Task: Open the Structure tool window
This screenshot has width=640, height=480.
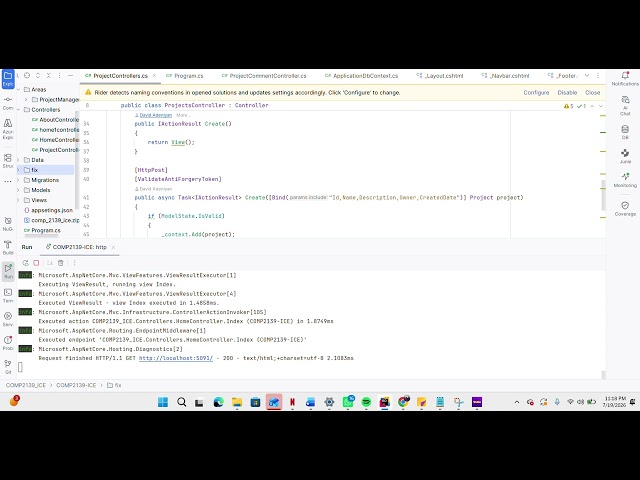Action: coord(8,160)
